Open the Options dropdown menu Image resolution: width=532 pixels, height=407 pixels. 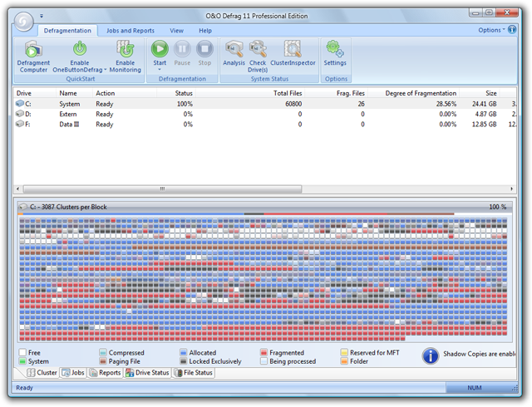(491, 30)
